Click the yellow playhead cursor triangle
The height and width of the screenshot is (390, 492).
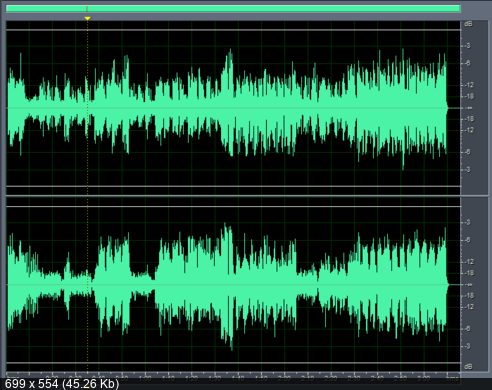point(87,18)
